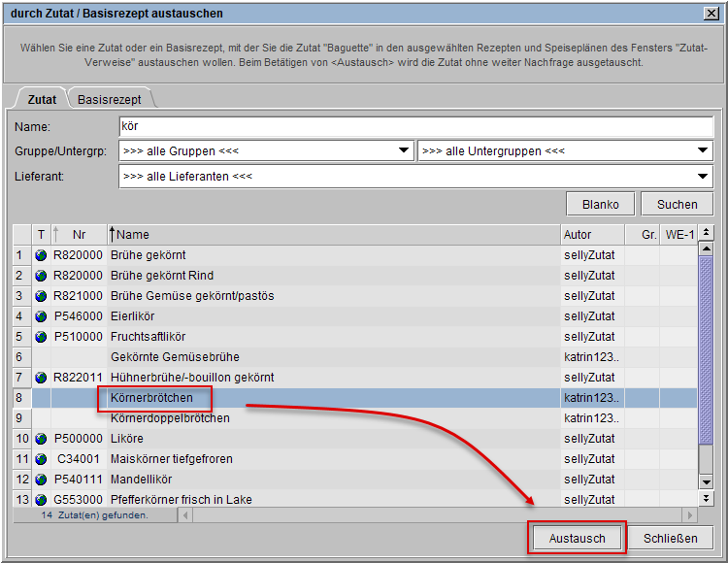Click globe icon in Hühnerbrühe/-bouillon row
This screenshot has height=563, width=728.
click(41, 378)
